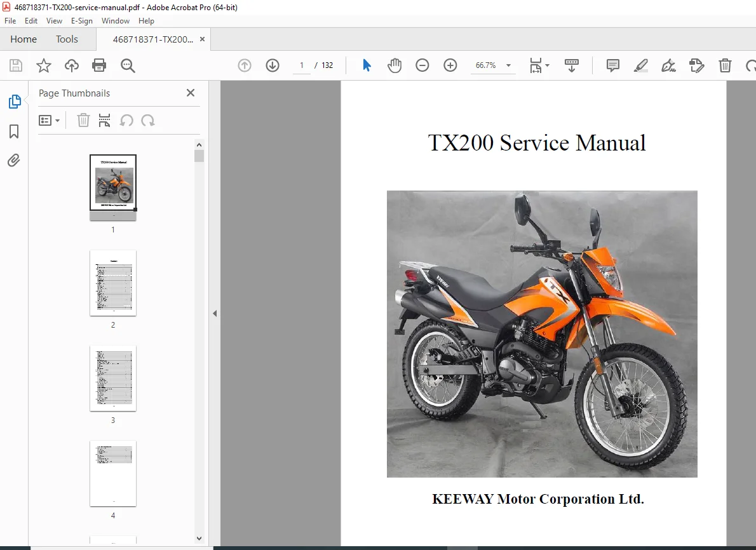756x550 pixels.
Task: Edit the current page number field
Action: coord(301,65)
